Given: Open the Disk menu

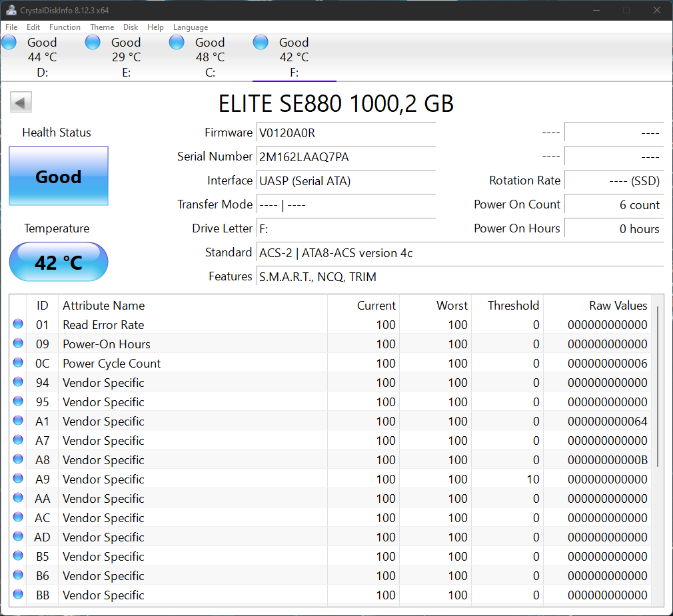Looking at the screenshot, I should click(131, 27).
